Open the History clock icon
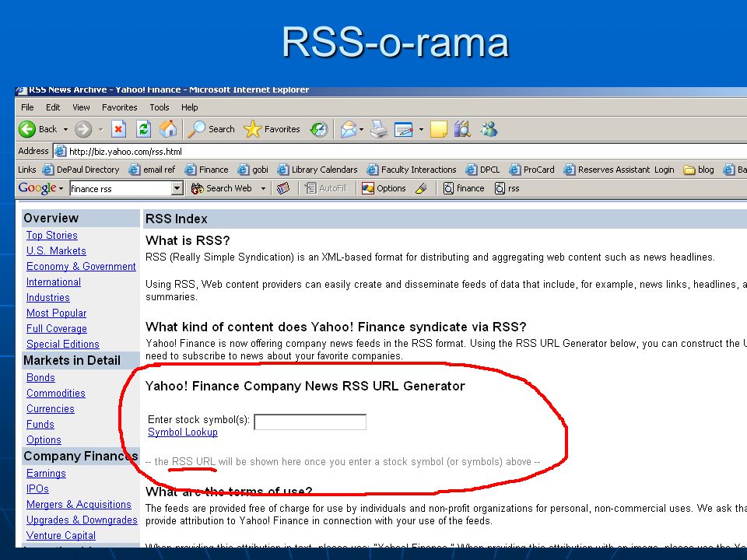The image size is (747, 560). point(319,129)
